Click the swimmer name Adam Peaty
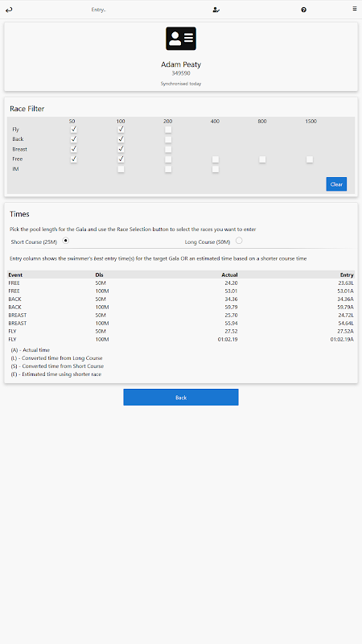 181,64
